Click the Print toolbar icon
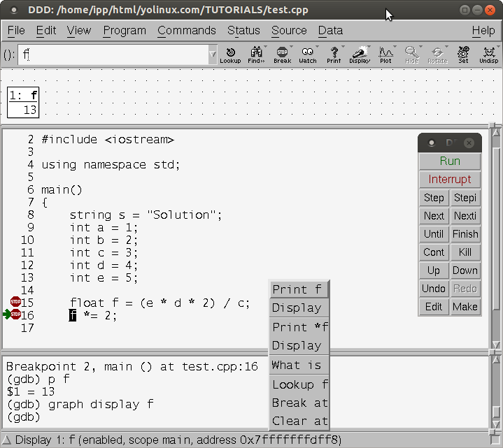This screenshot has height=448, width=503. [334, 55]
